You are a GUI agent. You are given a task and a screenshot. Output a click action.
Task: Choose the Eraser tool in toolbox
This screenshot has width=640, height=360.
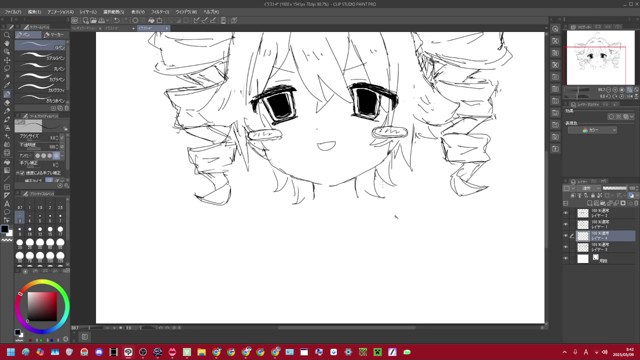(x=7, y=102)
